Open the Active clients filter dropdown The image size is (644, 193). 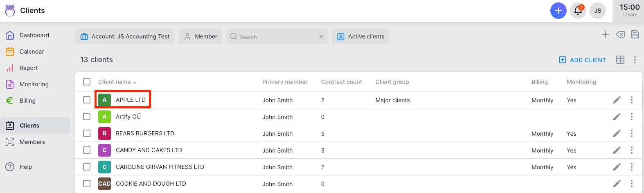click(x=360, y=36)
